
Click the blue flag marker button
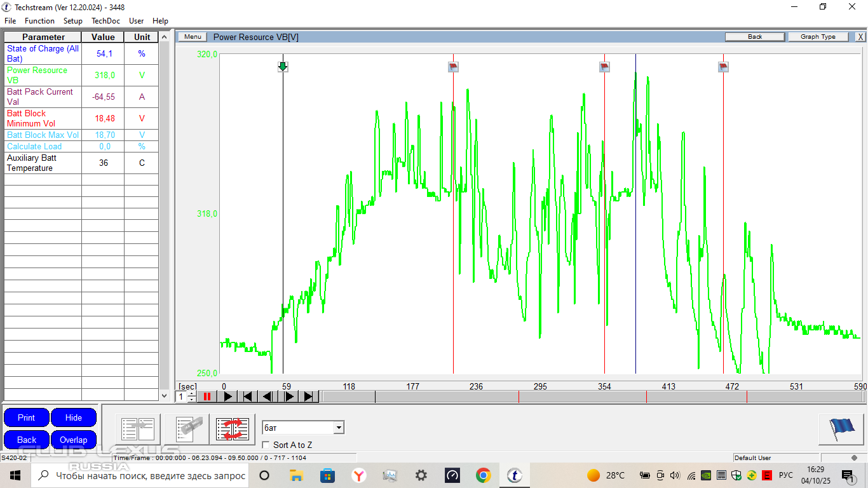[x=840, y=429]
